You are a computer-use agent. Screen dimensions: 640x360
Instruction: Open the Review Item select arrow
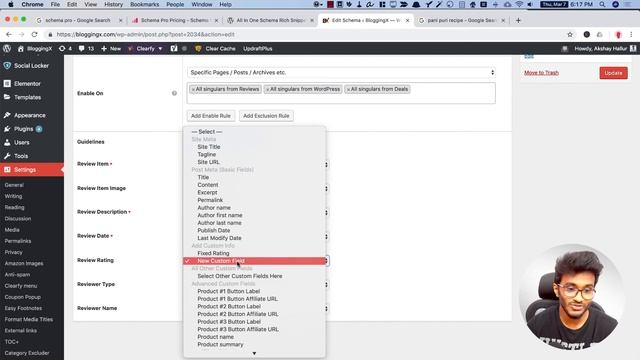pos(326,165)
